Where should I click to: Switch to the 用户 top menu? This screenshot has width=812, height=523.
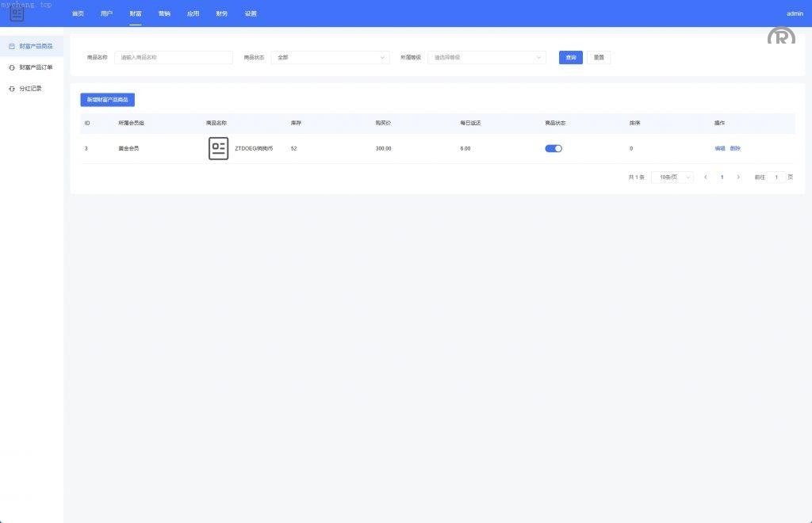(106, 13)
